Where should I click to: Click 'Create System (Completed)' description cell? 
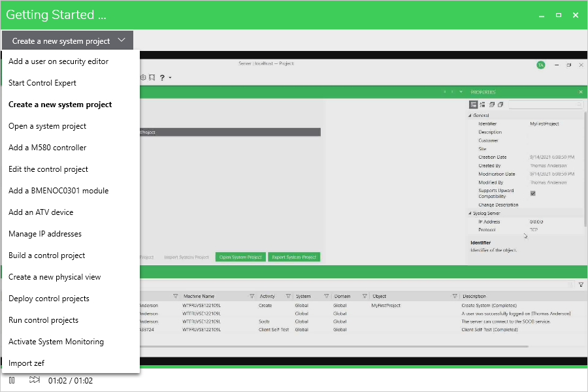[x=489, y=305]
